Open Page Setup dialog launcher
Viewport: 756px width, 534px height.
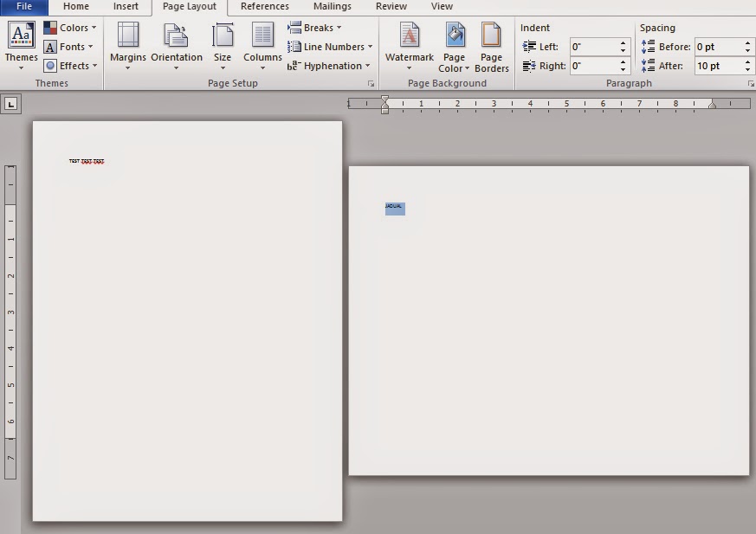click(371, 84)
